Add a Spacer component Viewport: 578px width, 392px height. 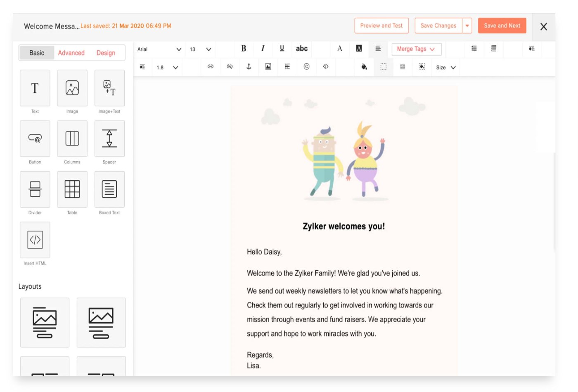point(109,139)
